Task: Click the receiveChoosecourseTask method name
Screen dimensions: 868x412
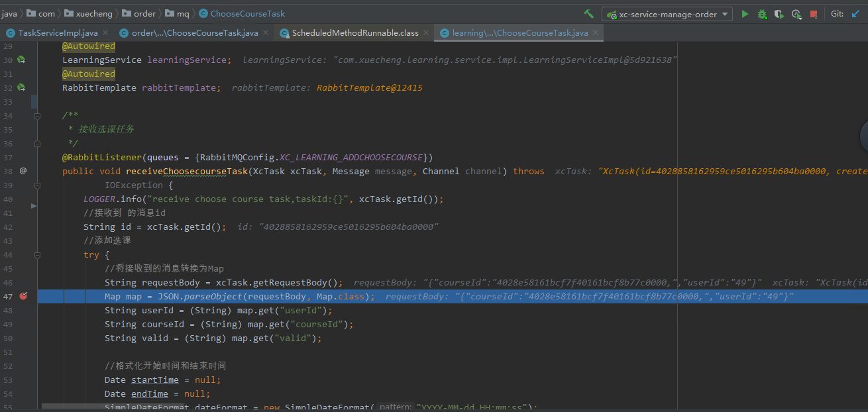Action: click(x=187, y=171)
